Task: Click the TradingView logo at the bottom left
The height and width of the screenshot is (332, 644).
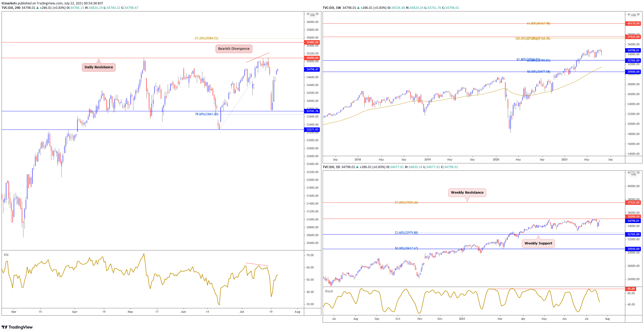Action: pos(17,327)
